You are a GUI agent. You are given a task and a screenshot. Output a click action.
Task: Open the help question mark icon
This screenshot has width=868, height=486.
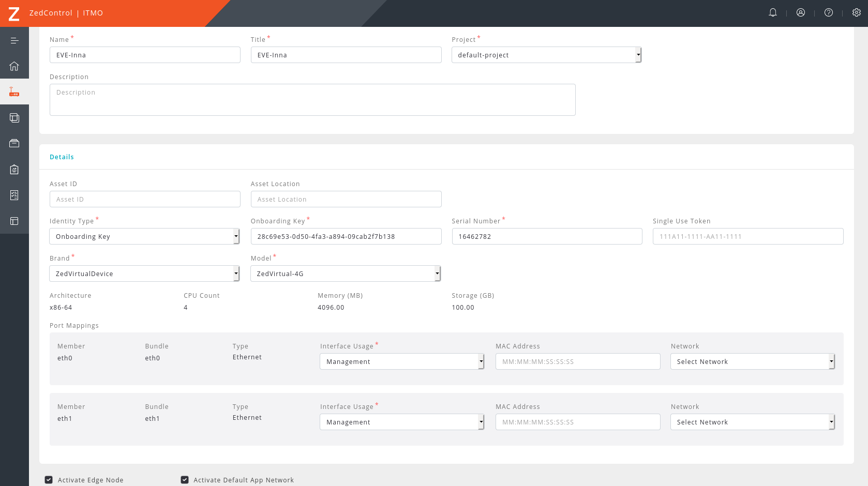tap(829, 13)
